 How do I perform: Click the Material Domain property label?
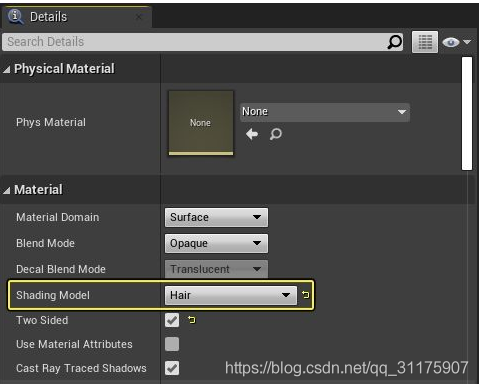coord(58,217)
